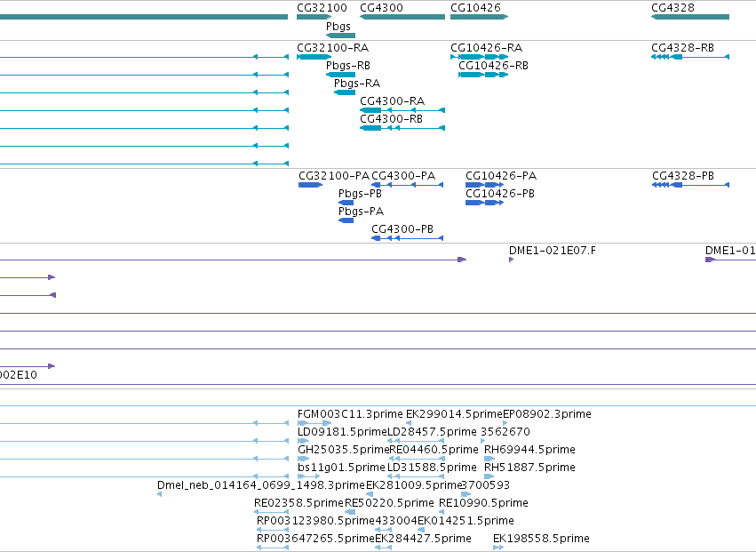Screen dimensions: 756x552
Task: Click EST EP08902.3prime
Action: 547,414
